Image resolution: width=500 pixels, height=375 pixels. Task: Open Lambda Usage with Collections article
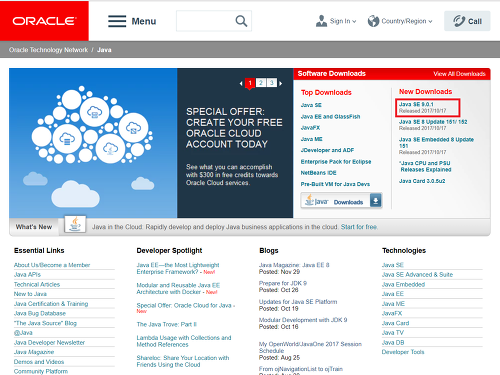(x=184, y=341)
